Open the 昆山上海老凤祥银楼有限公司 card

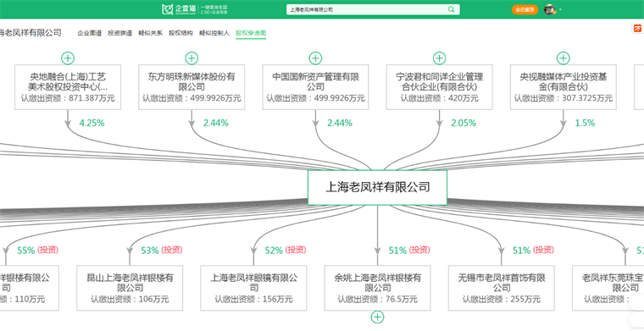pos(130,288)
